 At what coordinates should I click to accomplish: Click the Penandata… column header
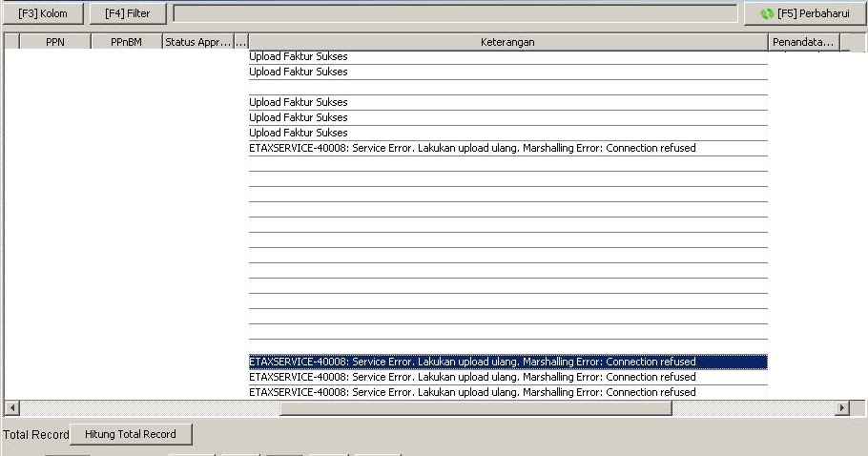tap(804, 42)
